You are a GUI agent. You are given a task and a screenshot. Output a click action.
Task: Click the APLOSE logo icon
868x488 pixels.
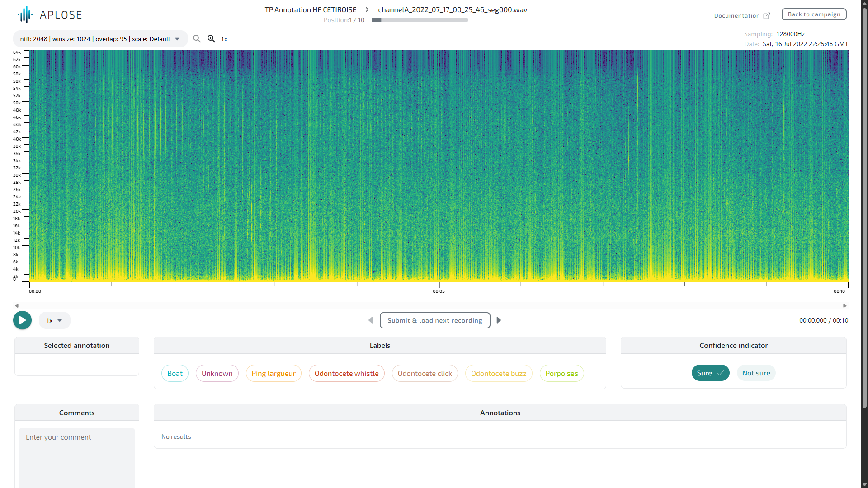tap(25, 14)
